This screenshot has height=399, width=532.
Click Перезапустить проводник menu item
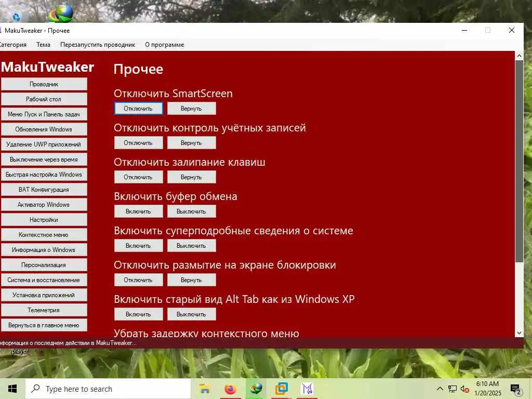pos(98,45)
